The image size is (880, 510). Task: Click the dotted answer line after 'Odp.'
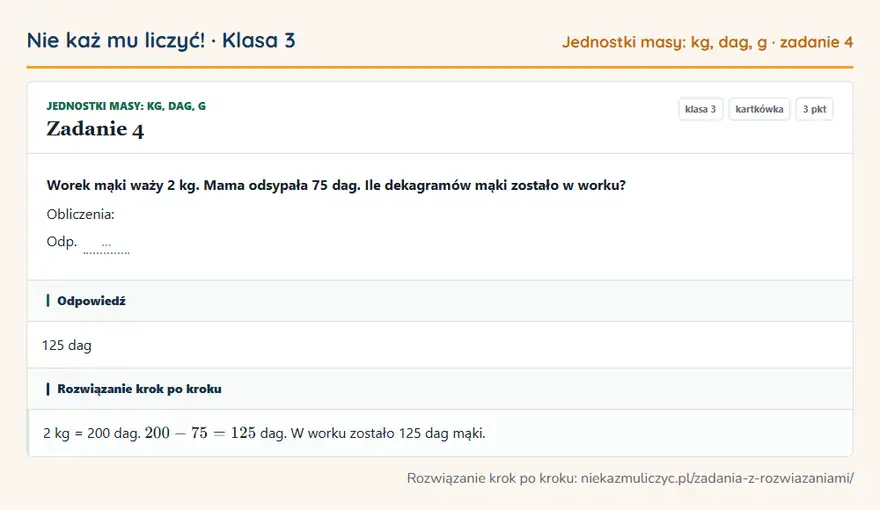tap(106, 247)
